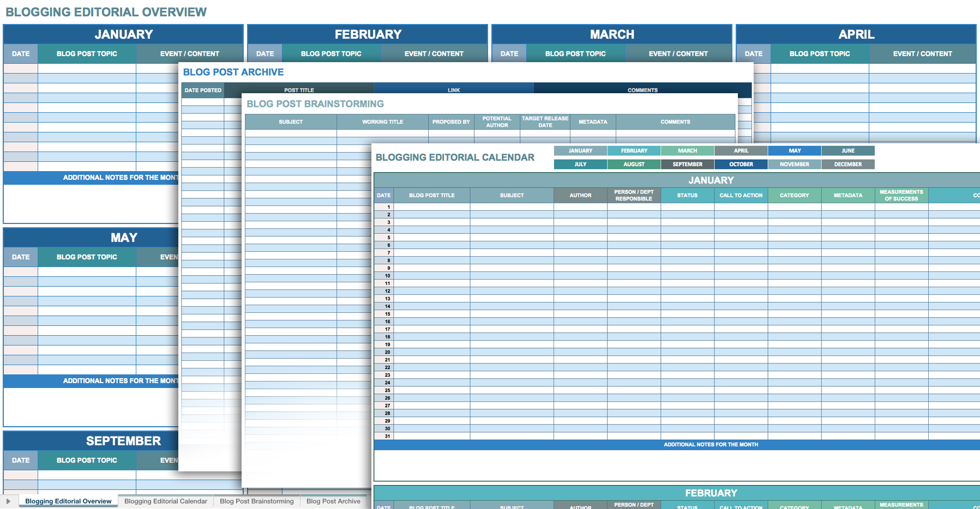
Task: Click the notes box below the January calendar
Action: pyautogui.click(x=677, y=465)
